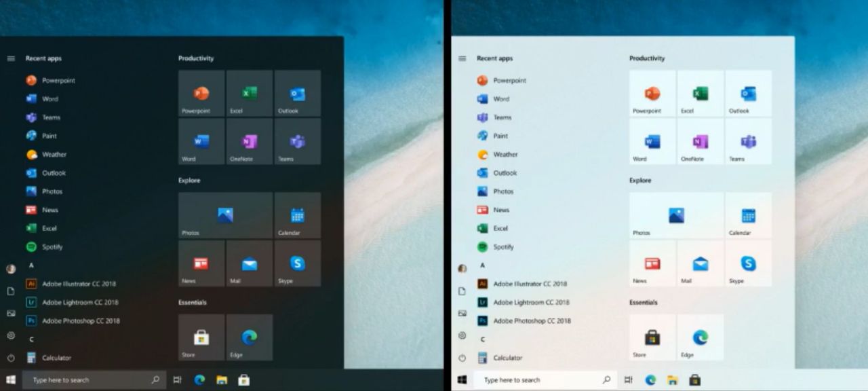The height and width of the screenshot is (391, 868).
Task: Jump to letter C header in light list
Action: (483, 339)
